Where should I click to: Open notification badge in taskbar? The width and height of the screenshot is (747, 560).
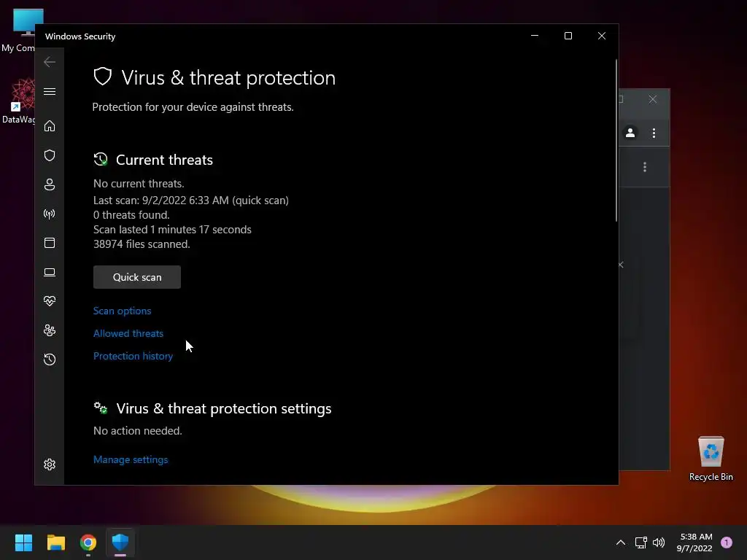[x=727, y=542]
